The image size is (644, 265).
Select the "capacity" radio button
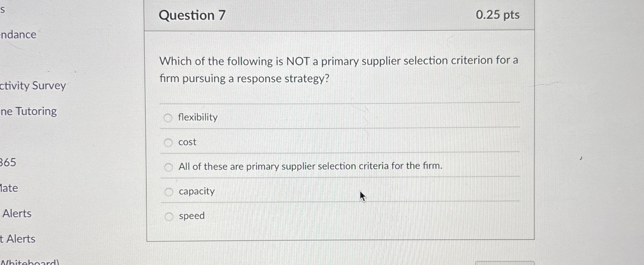pyautogui.click(x=169, y=192)
